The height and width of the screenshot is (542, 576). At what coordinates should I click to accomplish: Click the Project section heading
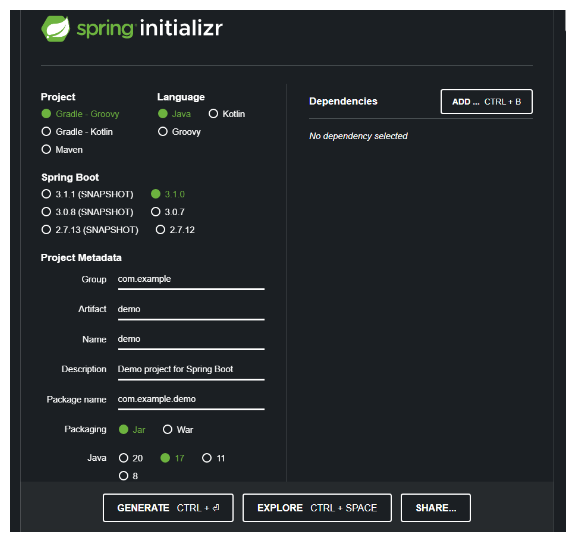[58, 97]
